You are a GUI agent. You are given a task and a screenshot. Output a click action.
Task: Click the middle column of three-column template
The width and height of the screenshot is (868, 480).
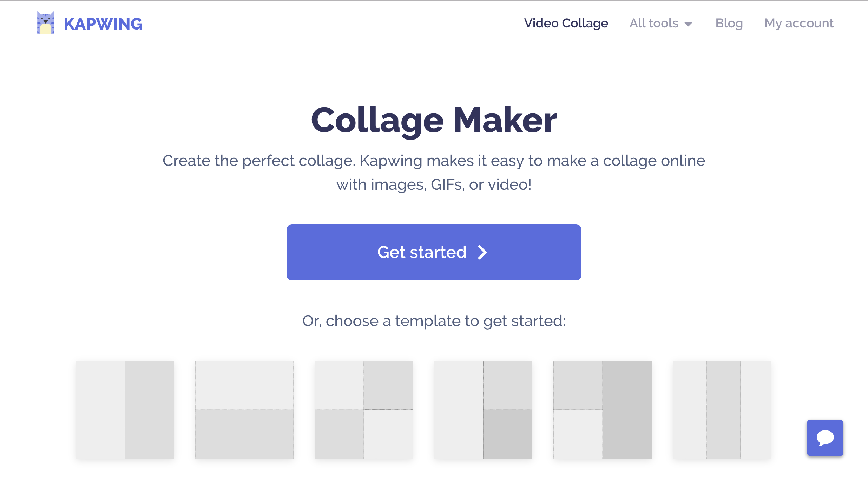[724, 410]
